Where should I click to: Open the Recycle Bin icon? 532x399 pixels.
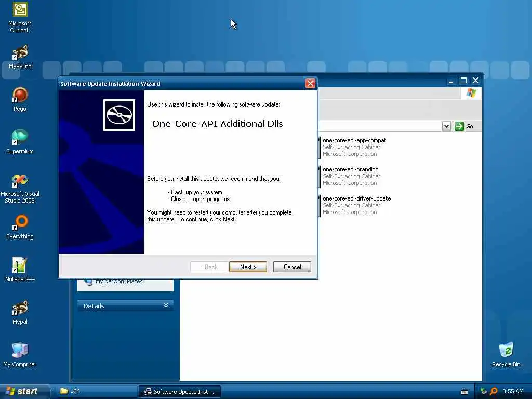pyautogui.click(x=506, y=355)
